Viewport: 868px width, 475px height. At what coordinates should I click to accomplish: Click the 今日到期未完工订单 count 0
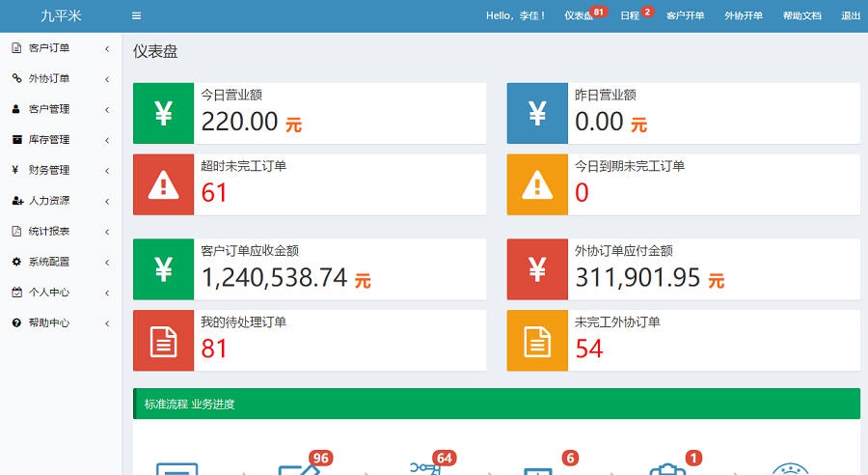click(582, 193)
